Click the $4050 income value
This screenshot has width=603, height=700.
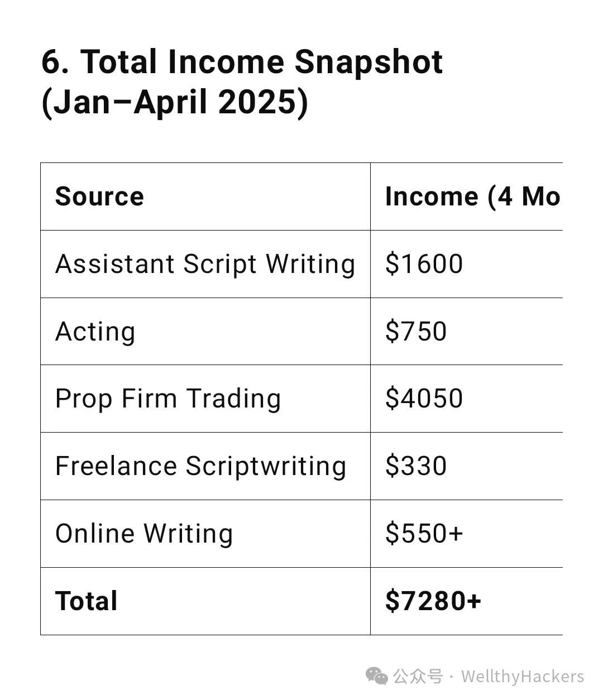(424, 399)
